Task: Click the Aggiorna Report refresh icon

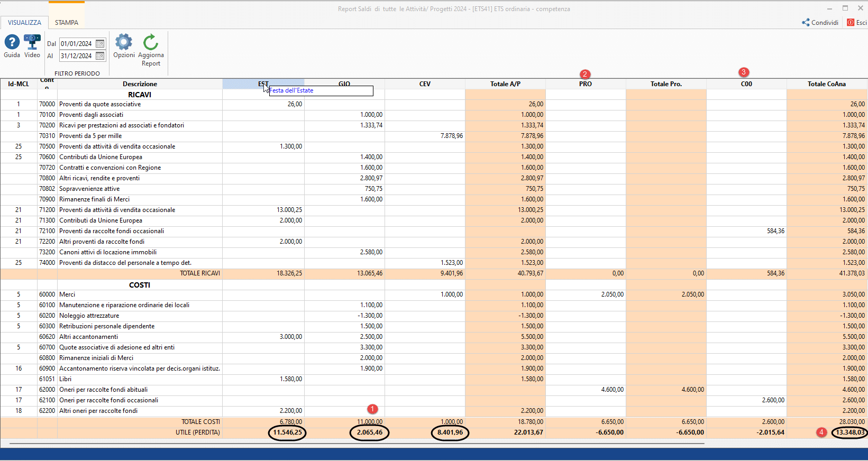Action: (x=151, y=42)
